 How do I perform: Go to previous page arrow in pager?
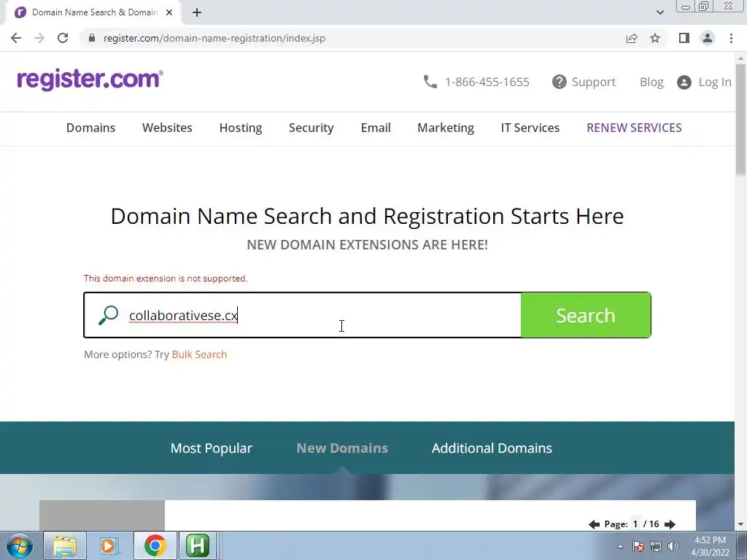tap(594, 524)
